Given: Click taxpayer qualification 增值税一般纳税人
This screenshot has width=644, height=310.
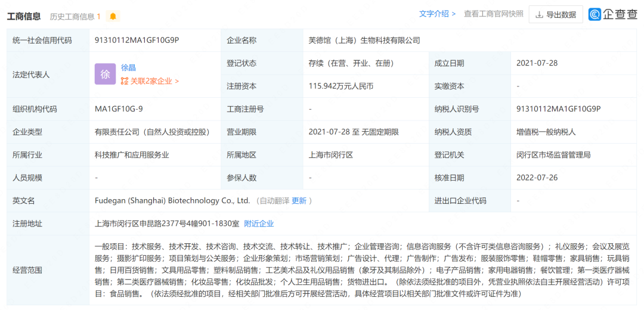Looking at the screenshot, I should point(546,132).
